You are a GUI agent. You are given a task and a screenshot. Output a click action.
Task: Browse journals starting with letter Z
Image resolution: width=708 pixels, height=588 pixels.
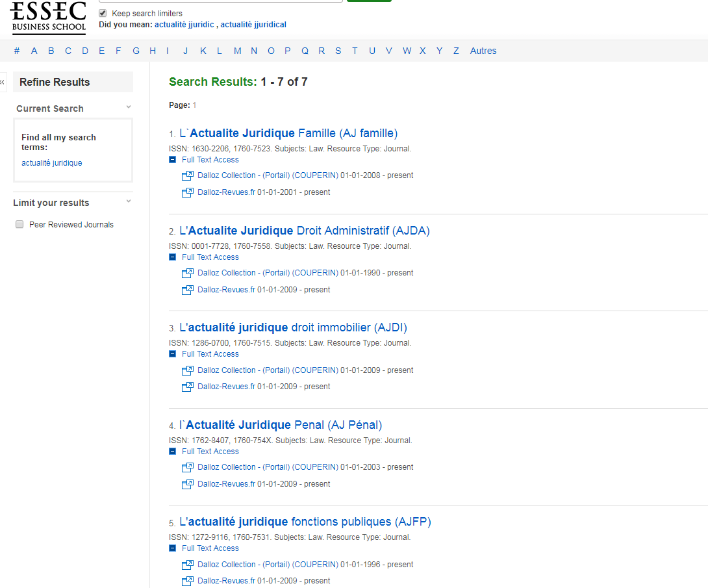456,51
